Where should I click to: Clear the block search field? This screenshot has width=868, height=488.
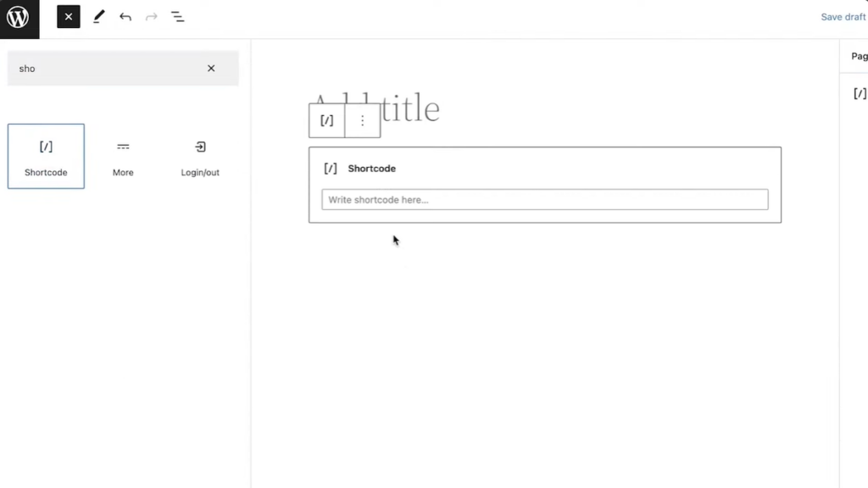[211, 69]
